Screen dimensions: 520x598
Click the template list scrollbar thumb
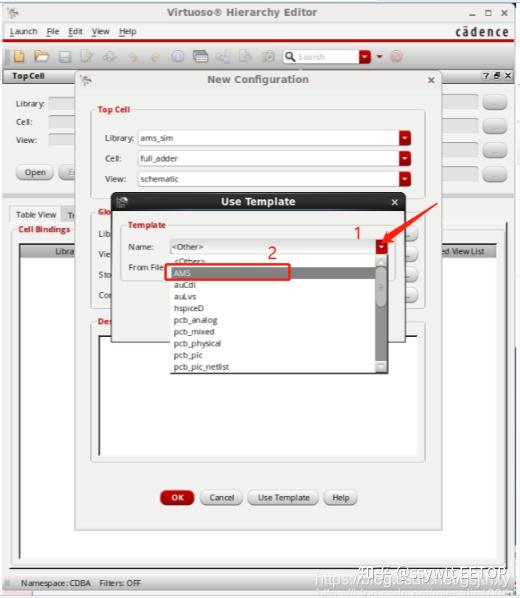(381, 287)
